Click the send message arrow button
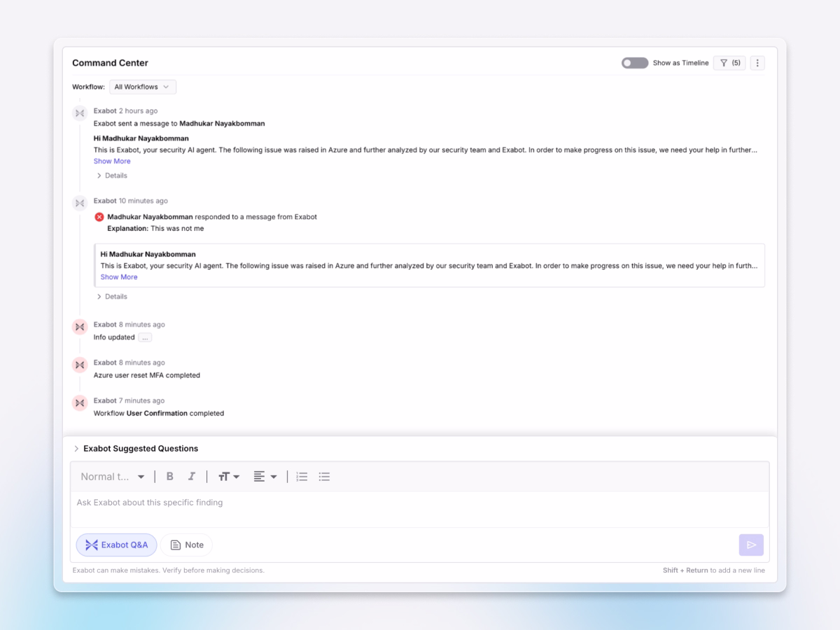The width and height of the screenshot is (840, 630). click(x=751, y=545)
